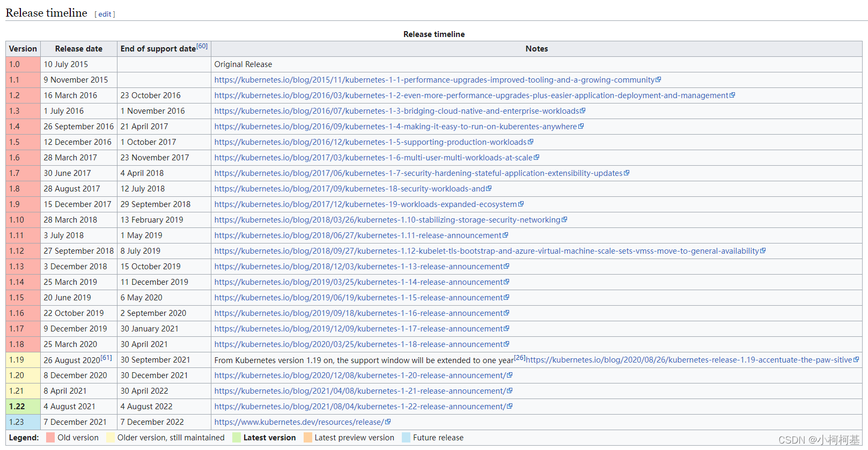The image size is (868, 450).
Task: Click the external-link icon after the 1.6 URL
Action: click(x=536, y=158)
